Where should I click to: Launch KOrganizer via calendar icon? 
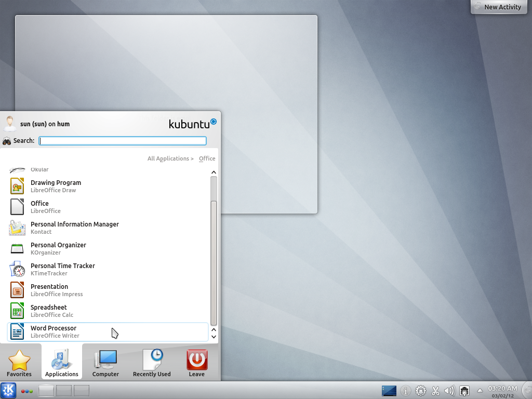click(17, 249)
